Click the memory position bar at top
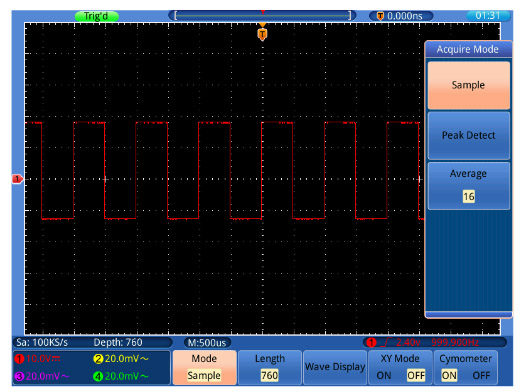The width and height of the screenshot is (523, 392). pyautogui.click(x=263, y=15)
